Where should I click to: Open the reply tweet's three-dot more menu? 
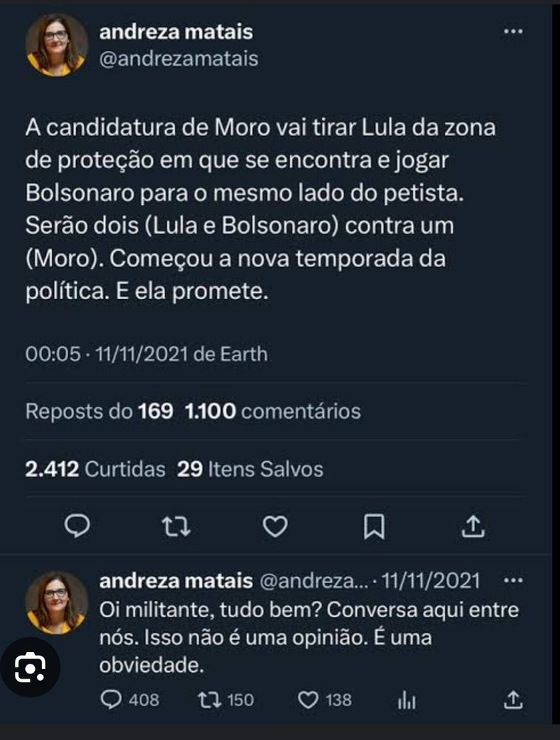point(513,581)
